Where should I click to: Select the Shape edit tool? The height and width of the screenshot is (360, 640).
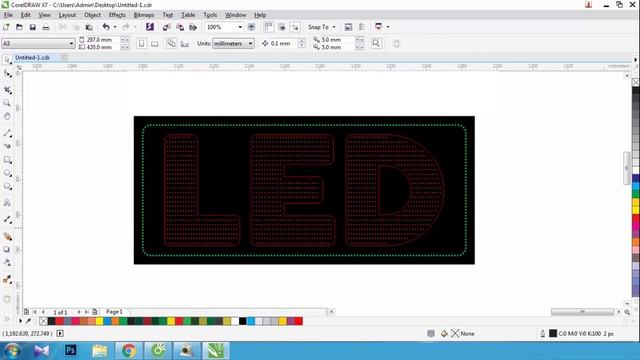coord(7,74)
